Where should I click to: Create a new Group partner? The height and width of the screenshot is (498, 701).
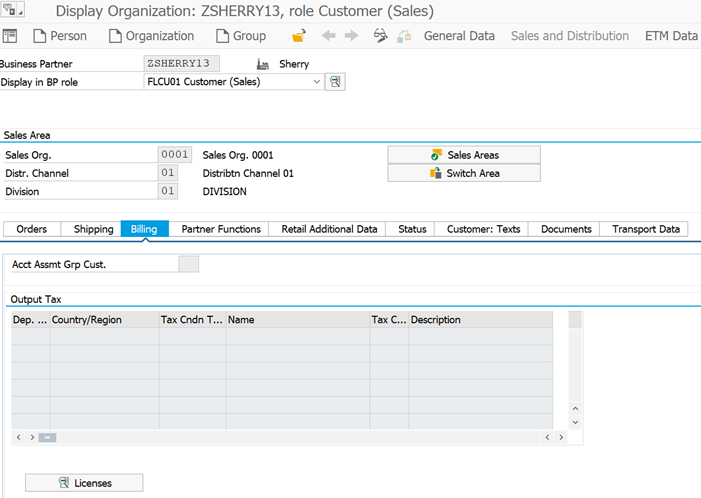tap(241, 36)
